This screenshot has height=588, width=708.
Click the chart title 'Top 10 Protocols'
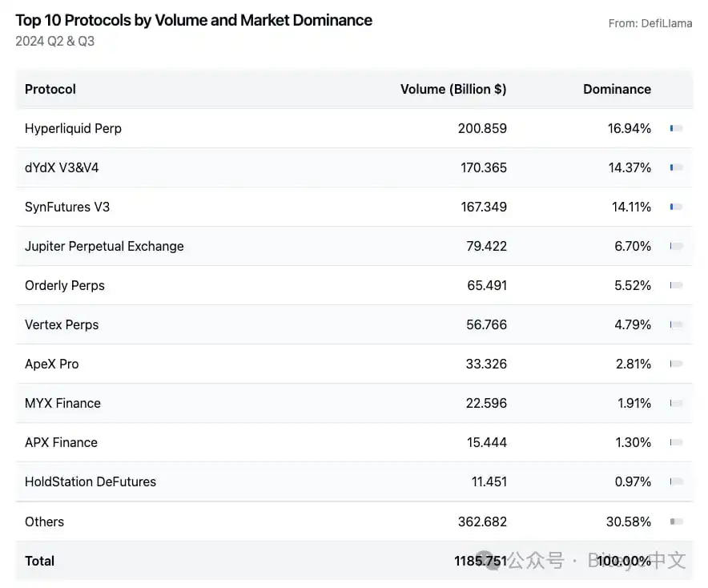point(194,20)
